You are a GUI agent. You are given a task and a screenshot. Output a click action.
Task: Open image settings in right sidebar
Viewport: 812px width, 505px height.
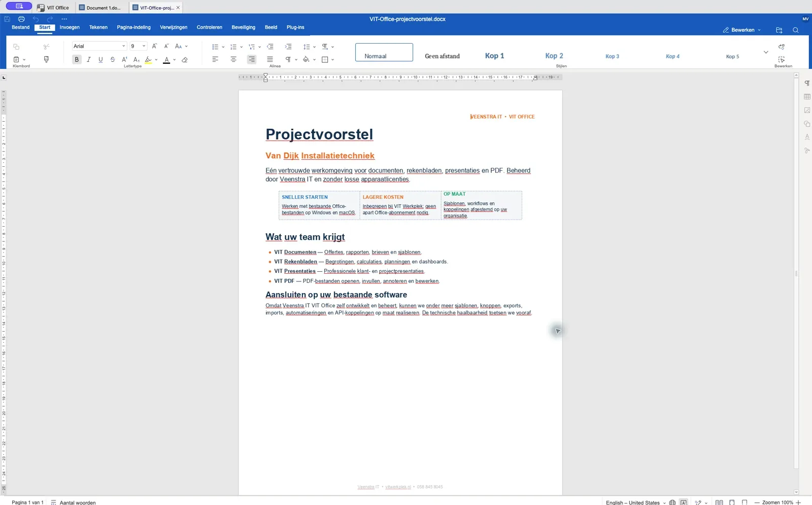pos(807,111)
